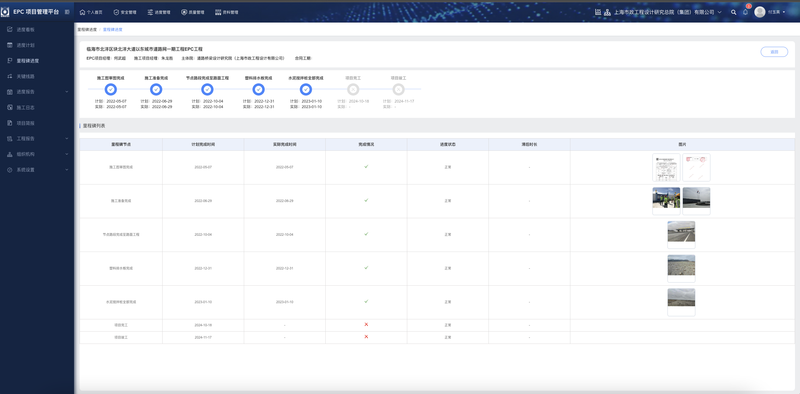
Task: Open the drawing document thumbnail in 2022-05-07 row
Action: tap(666, 167)
